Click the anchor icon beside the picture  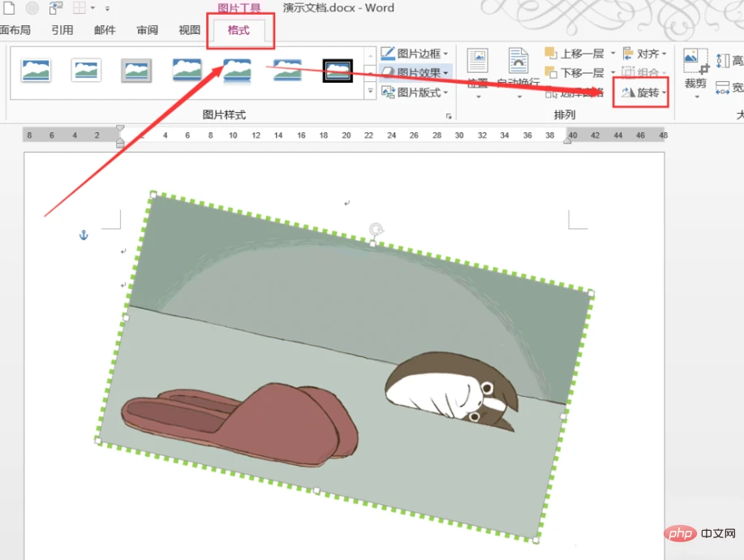(x=84, y=235)
